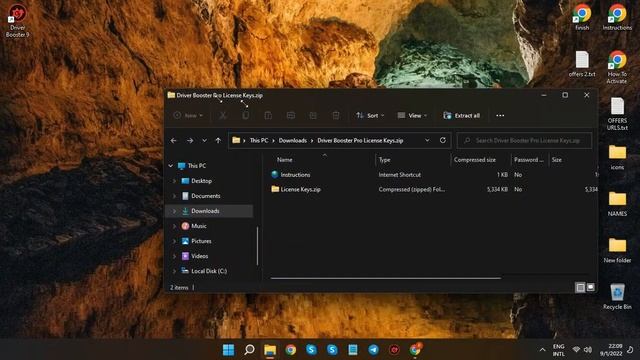The height and width of the screenshot is (360, 640).
Task: Open recent locations dropdown arrow
Action: coord(204,140)
